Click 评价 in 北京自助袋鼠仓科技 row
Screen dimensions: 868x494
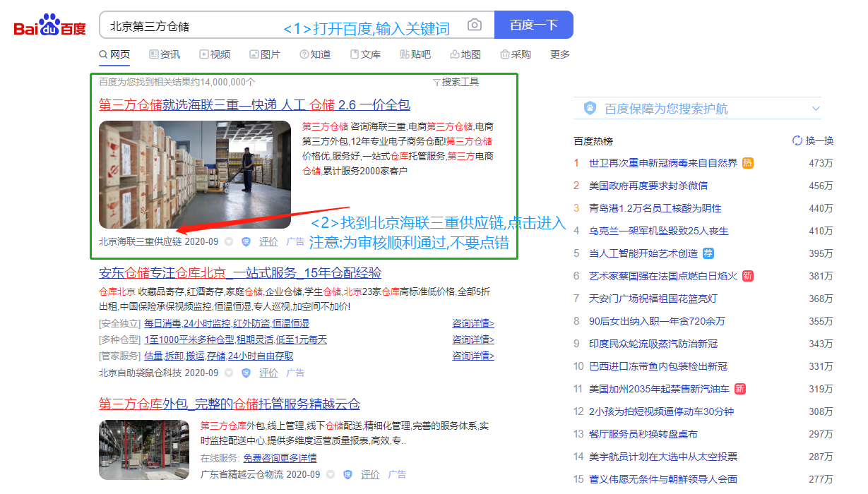pos(268,373)
